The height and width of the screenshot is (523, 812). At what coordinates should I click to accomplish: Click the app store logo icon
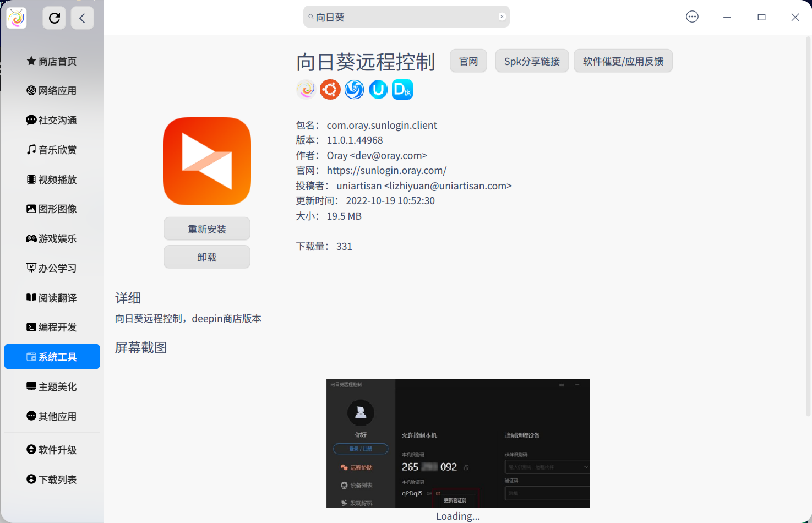(x=16, y=17)
